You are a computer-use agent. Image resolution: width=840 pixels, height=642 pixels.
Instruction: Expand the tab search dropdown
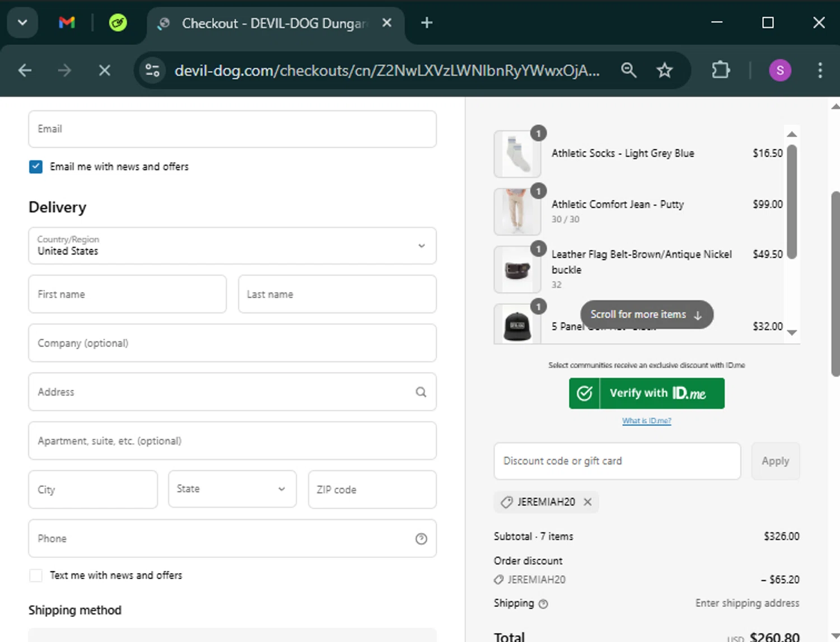point(22,22)
